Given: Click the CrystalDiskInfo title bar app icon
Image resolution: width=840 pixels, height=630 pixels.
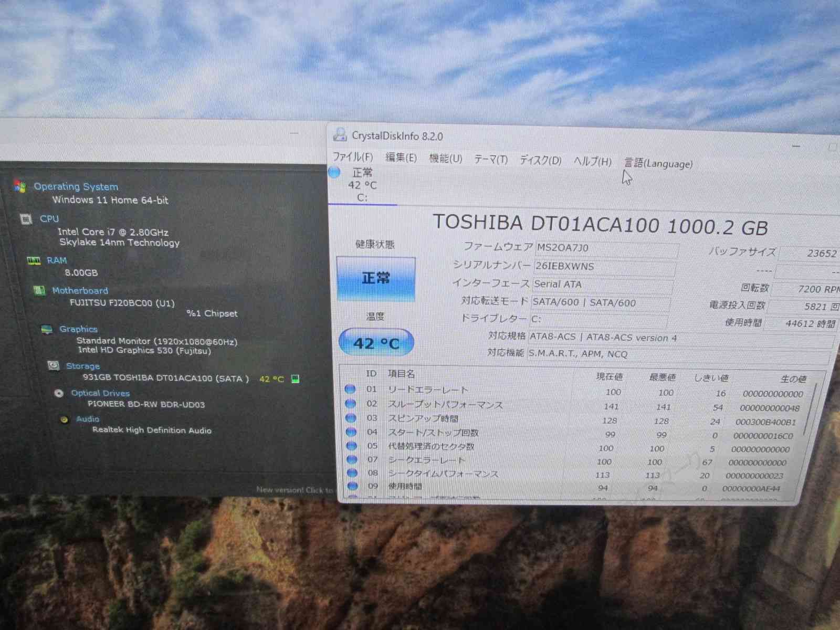Looking at the screenshot, I should coord(340,135).
